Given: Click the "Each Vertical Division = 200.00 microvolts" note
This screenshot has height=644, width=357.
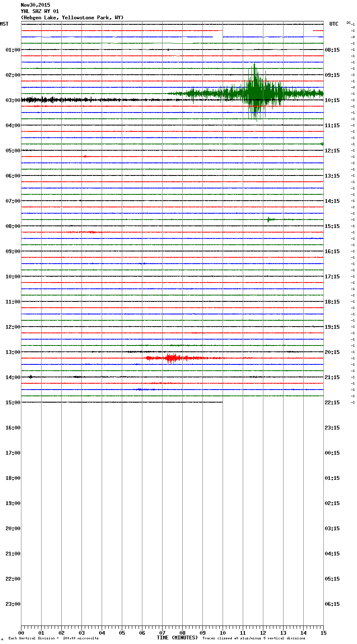Looking at the screenshot, I should pyautogui.click(x=53, y=639).
